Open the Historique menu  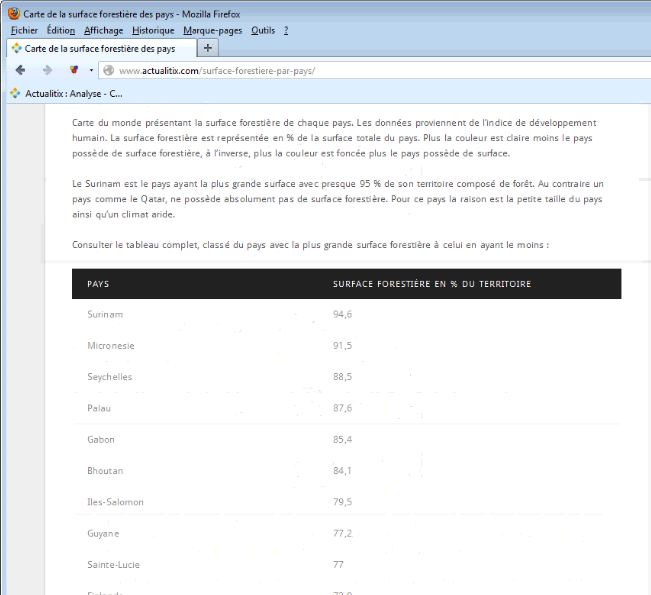point(153,30)
